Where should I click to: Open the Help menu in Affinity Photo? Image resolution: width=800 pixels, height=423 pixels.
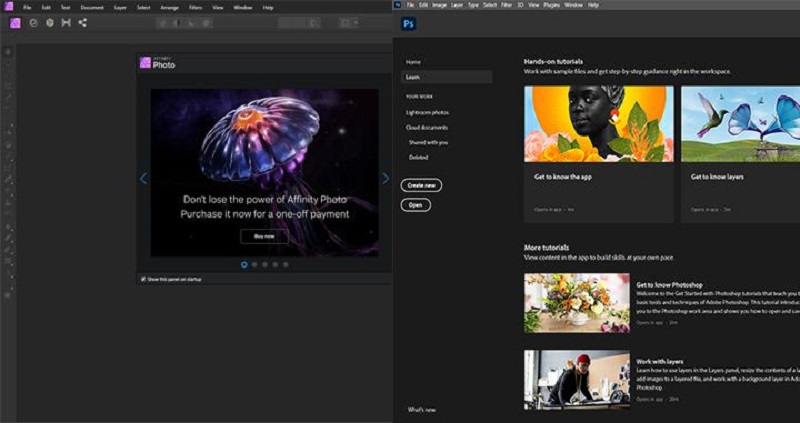pyautogui.click(x=268, y=8)
